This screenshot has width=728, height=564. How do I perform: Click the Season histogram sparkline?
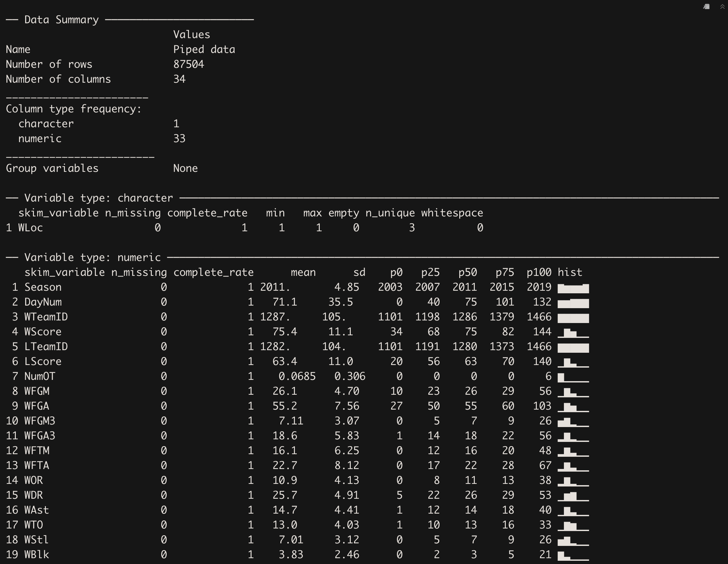pos(573,288)
